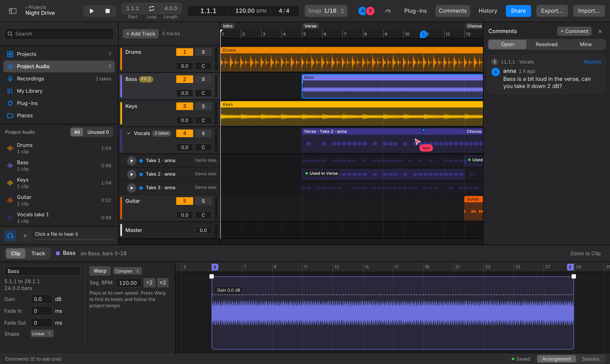This screenshot has width=610, height=364.
Task: Mute the Guitar track with button 5
Action: point(185,201)
